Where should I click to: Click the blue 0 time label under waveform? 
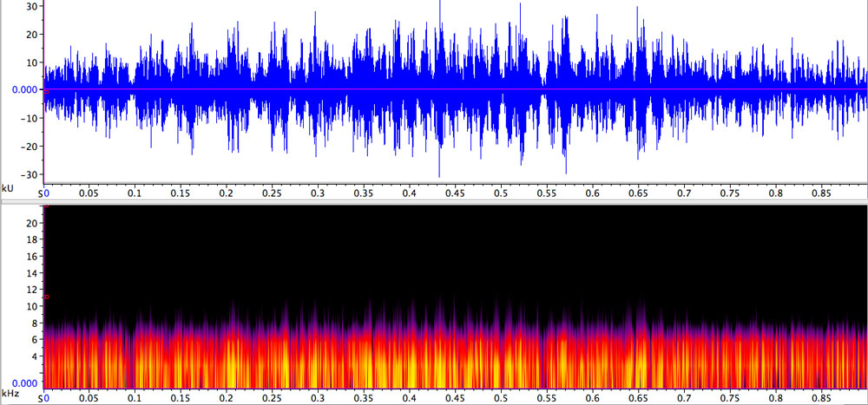pos(47,193)
